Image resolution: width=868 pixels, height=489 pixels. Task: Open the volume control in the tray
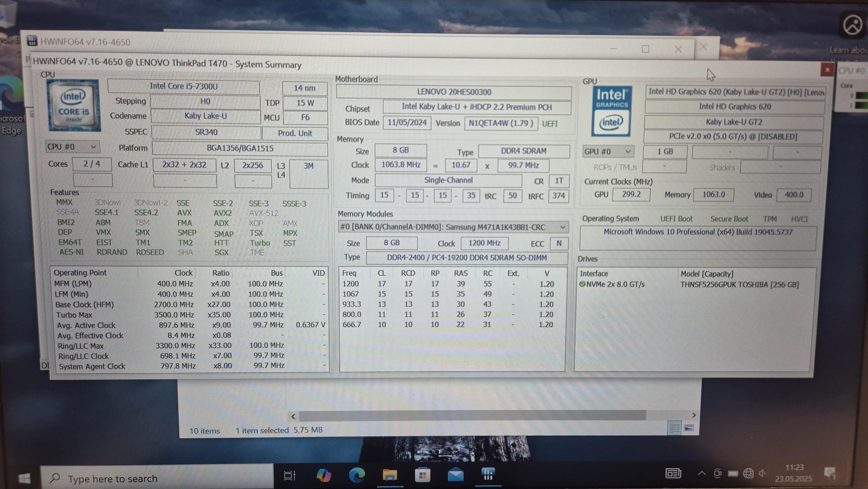tap(763, 473)
